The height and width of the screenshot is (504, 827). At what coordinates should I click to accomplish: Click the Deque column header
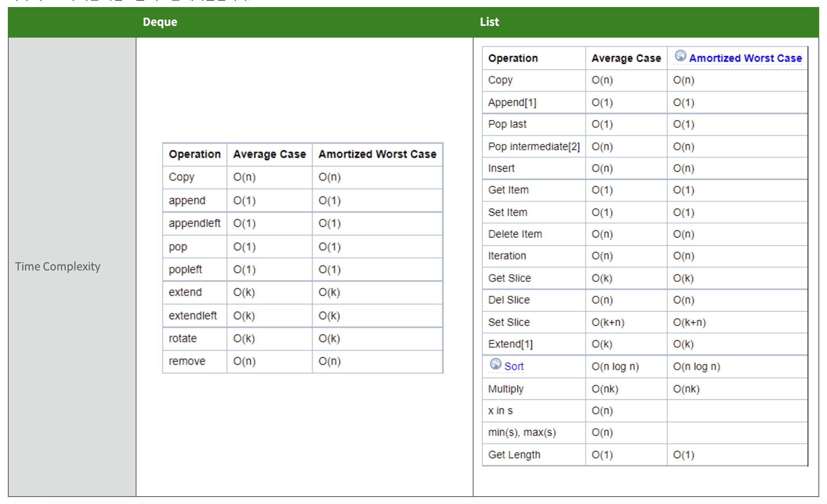click(160, 22)
